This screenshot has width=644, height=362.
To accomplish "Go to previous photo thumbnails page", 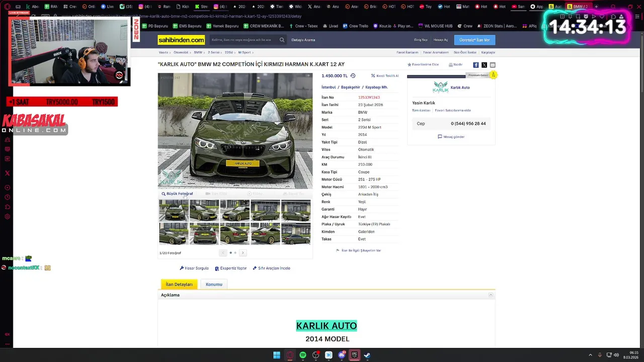I will coord(223,253).
